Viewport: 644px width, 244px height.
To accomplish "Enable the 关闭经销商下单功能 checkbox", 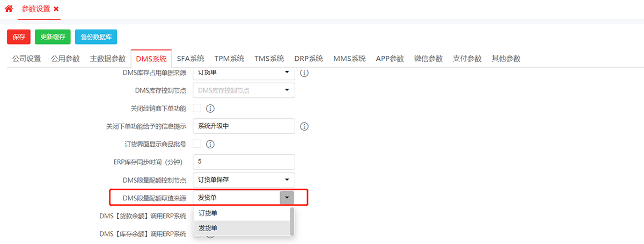I will coord(197,109).
